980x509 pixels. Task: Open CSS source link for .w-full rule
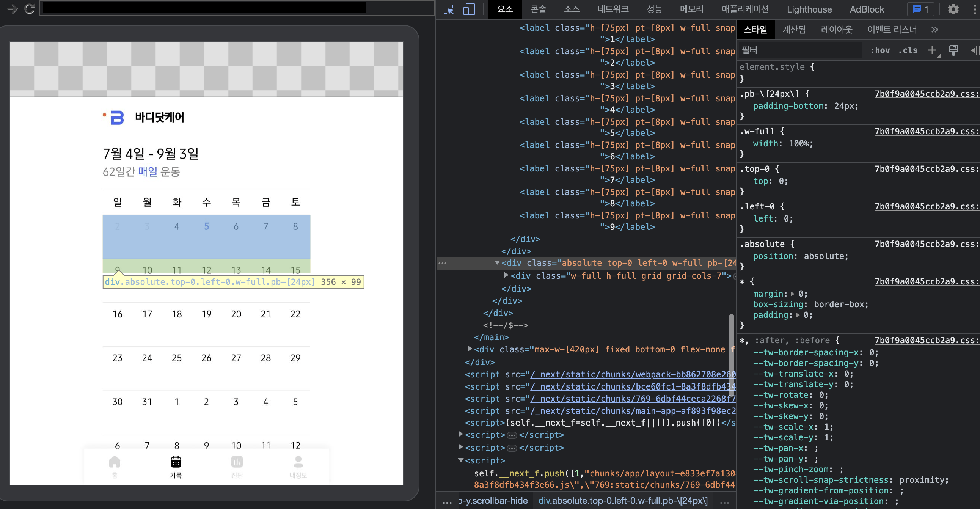pos(927,131)
